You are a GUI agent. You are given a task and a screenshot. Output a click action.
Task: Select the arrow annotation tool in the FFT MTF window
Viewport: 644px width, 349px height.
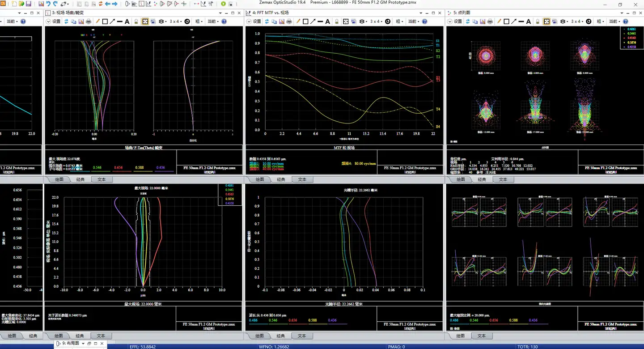313,21
